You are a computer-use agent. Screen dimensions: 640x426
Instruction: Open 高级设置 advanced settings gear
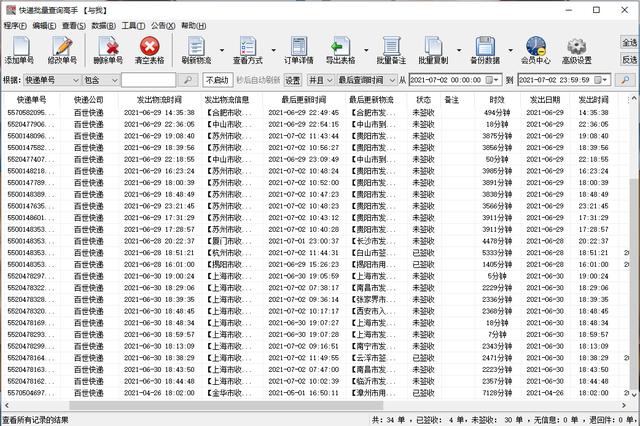(577, 50)
